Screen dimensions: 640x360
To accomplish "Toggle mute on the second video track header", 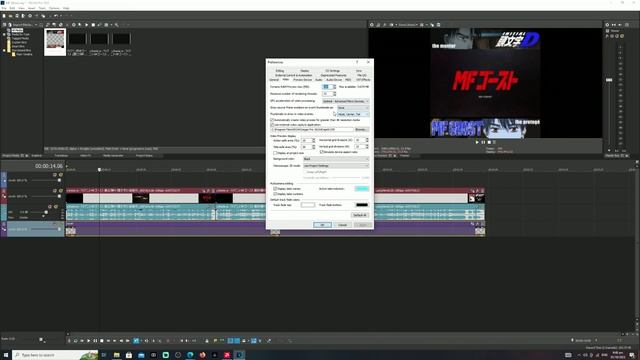I will point(55,191).
